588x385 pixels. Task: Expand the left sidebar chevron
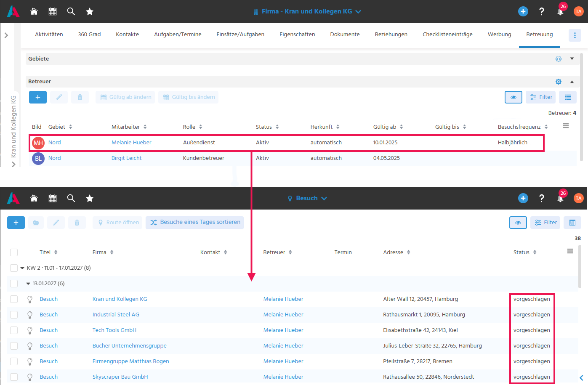[x=6, y=35]
